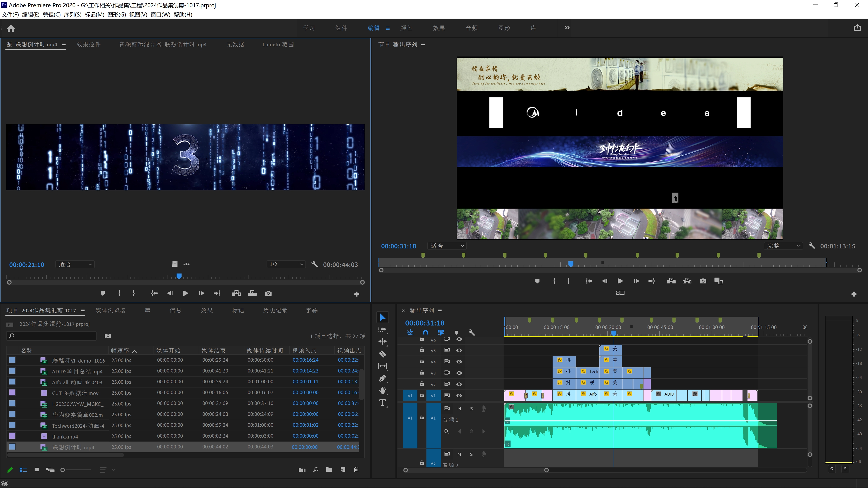Image resolution: width=868 pixels, height=488 pixels.
Task: Mute audio track A1
Action: pyautogui.click(x=459, y=408)
